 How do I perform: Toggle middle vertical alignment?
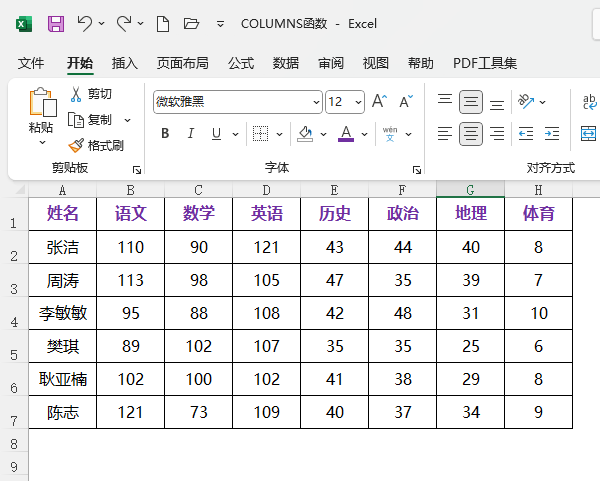[x=471, y=102]
